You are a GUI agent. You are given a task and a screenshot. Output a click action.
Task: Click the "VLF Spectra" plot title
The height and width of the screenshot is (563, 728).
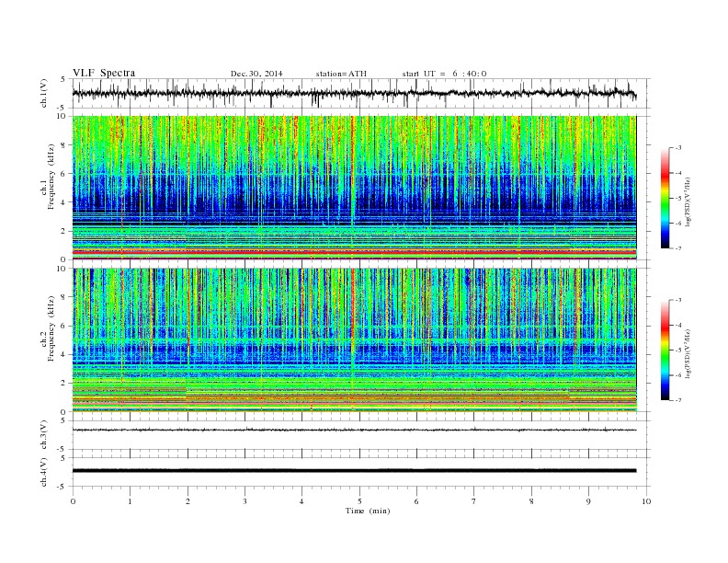tap(104, 73)
